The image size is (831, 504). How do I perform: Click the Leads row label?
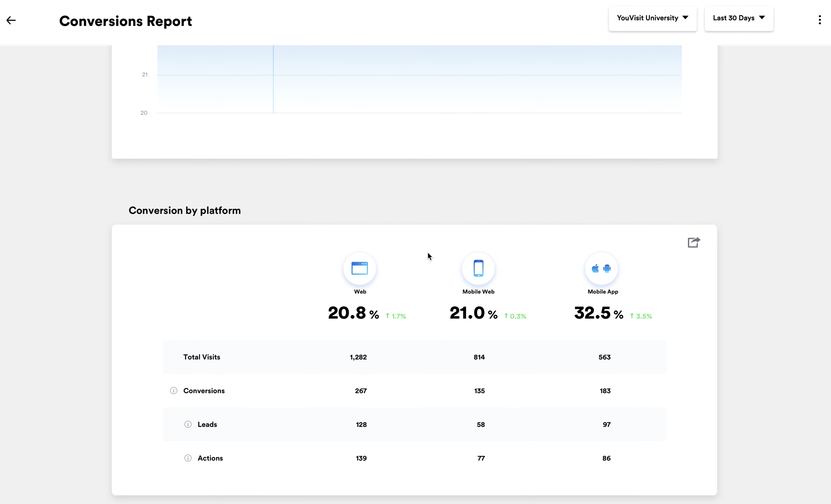[207, 425]
